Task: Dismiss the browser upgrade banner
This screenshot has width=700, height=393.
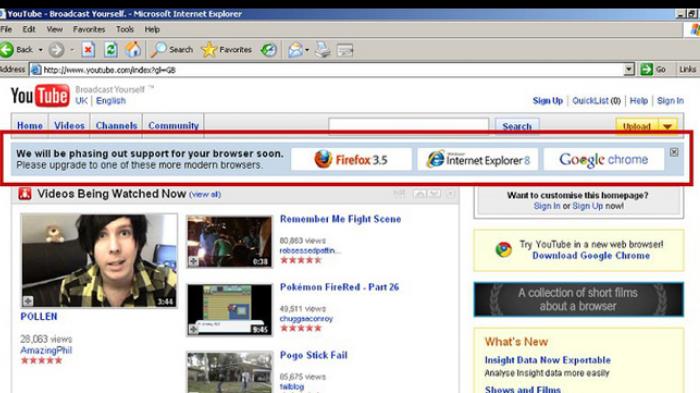Action: point(674,152)
